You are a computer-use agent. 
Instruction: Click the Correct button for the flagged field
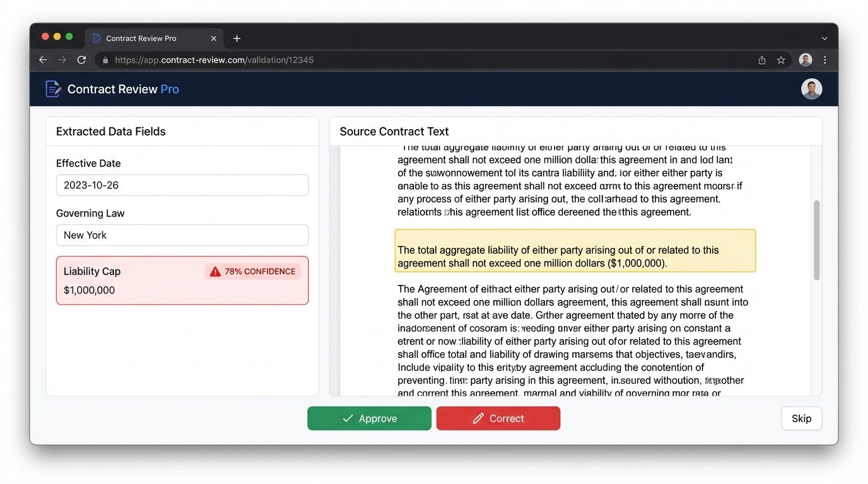[x=498, y=418]
